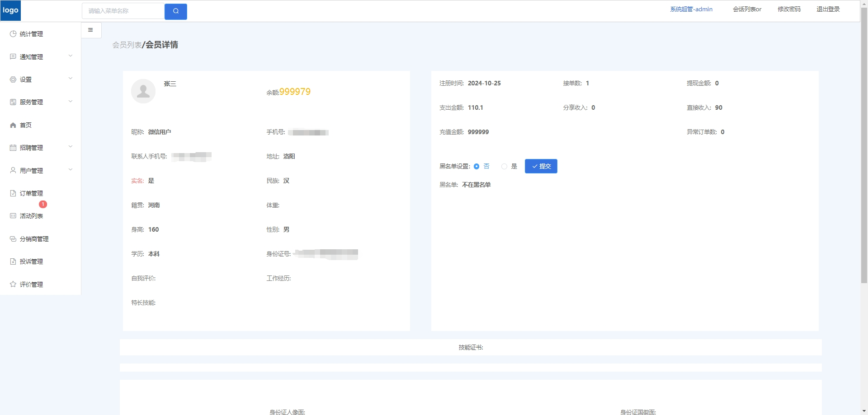Go back to 会员列表 via breadcrumb

coord(127,45)
